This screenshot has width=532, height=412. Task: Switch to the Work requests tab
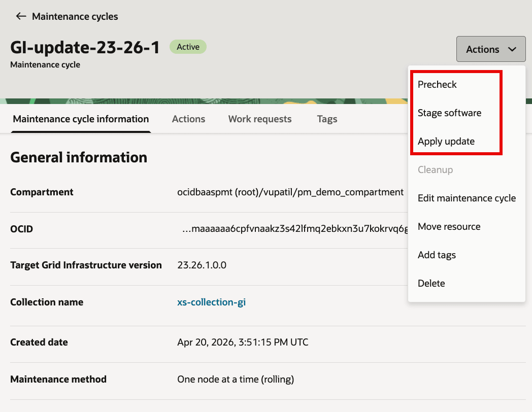coord(259,119)
